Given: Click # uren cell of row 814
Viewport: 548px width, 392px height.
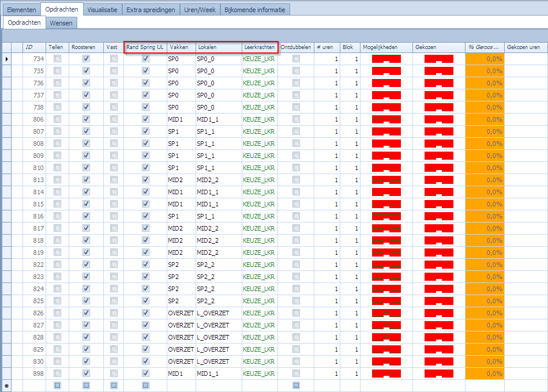Looking at the screenshot, I should pos(326,192).
